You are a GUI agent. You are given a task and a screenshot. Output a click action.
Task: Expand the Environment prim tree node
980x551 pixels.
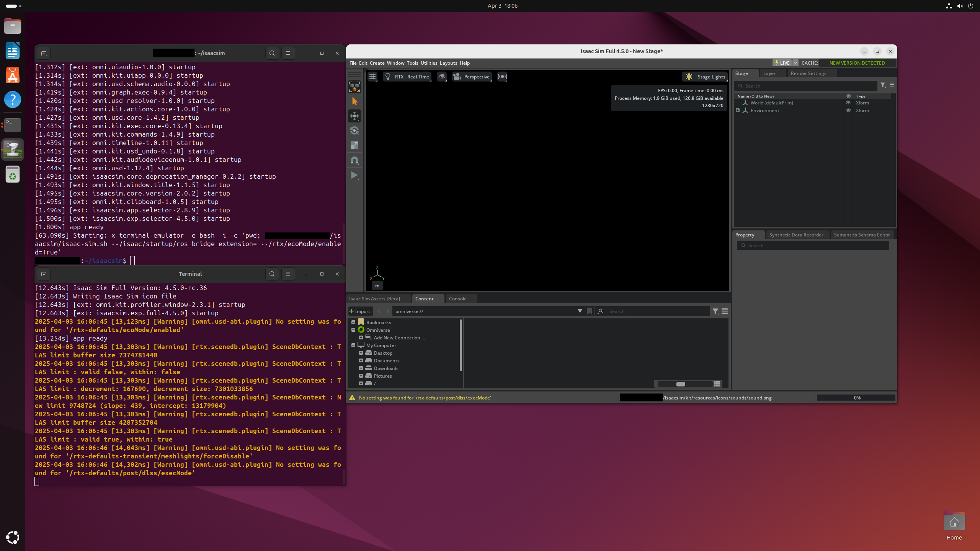[x=738, y=110]
